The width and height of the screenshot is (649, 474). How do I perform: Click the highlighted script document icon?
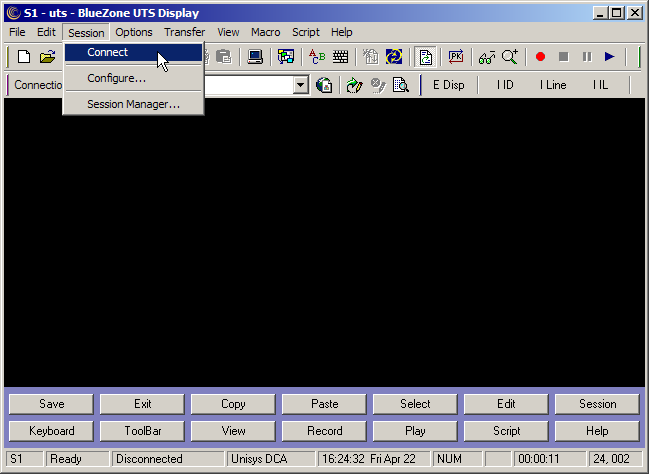(x=425, y=57)
